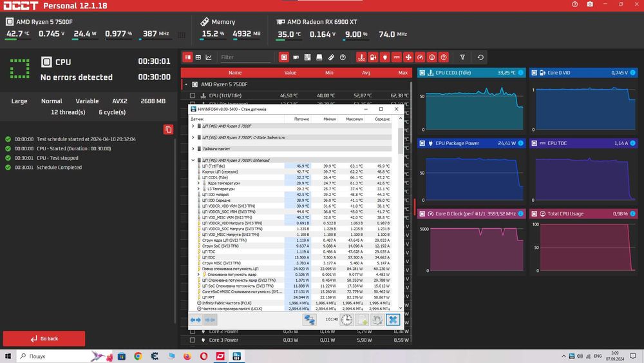Toggle the temperature sensor filter icon
Screen dimensions: 644x363
point(361,57)
